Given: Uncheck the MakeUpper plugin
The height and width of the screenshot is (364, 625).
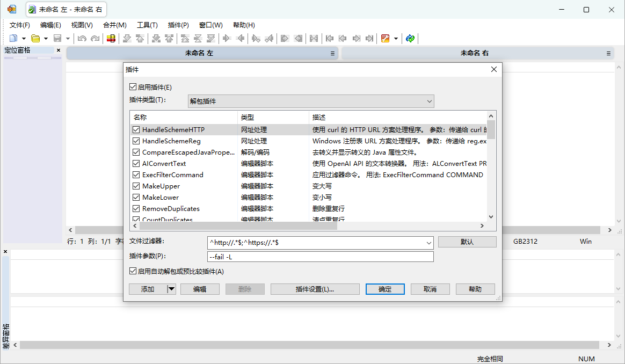Looking at the screenshot, I should [x=136, y=186].
